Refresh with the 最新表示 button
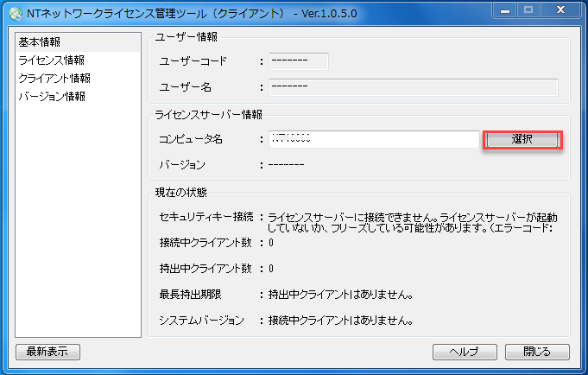Screen dimensions: 588x375 tap(47, 352)
